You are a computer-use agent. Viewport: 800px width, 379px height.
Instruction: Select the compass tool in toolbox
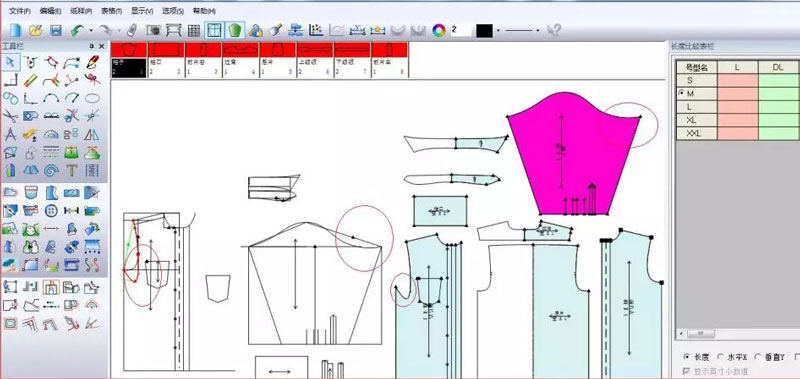(x=10, y=135)
